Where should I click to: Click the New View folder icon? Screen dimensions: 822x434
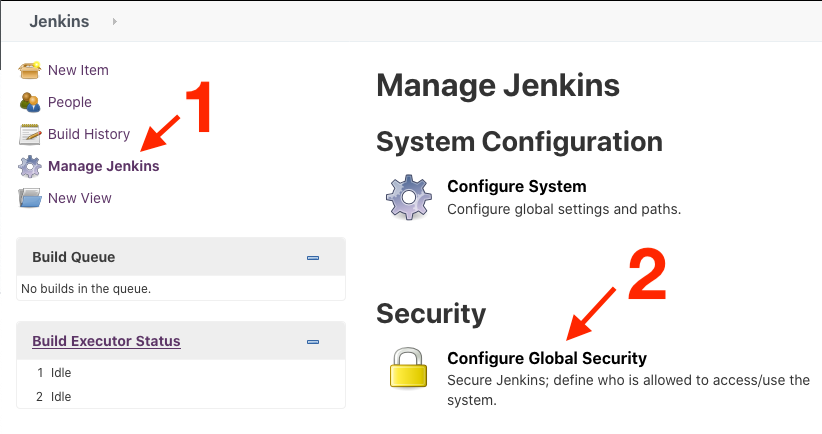pyautogui.click(x=29, y=198)
